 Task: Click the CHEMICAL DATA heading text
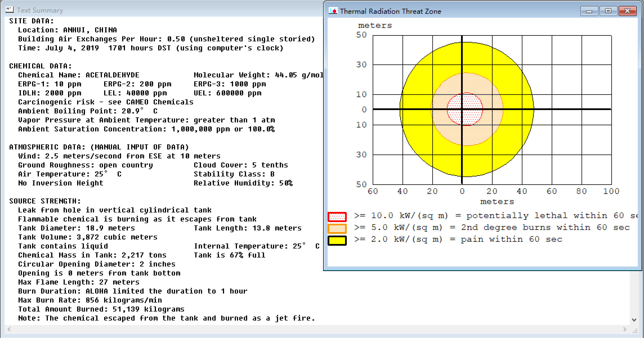click(41, 66)
